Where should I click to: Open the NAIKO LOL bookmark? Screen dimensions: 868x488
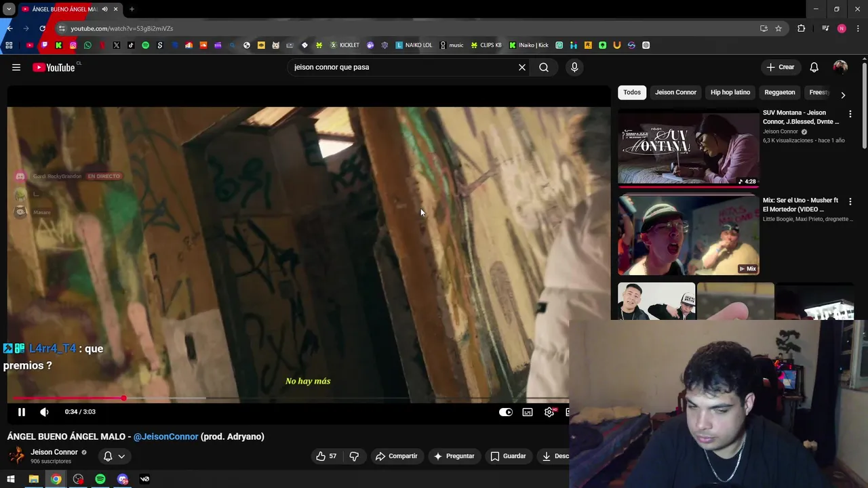(x=414, y=45)
